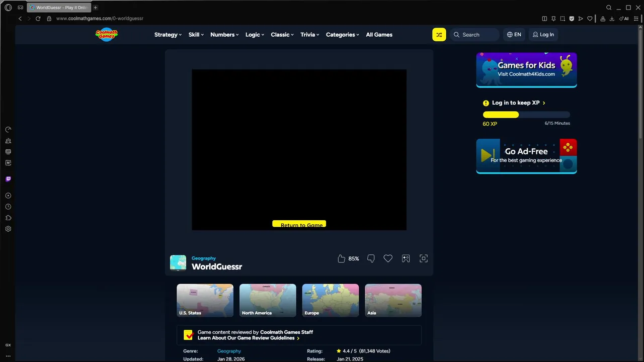This screenshot has width=644, height=362.
Task: Open History clock icon in sidebar
Action: click(x=8, y=207)
